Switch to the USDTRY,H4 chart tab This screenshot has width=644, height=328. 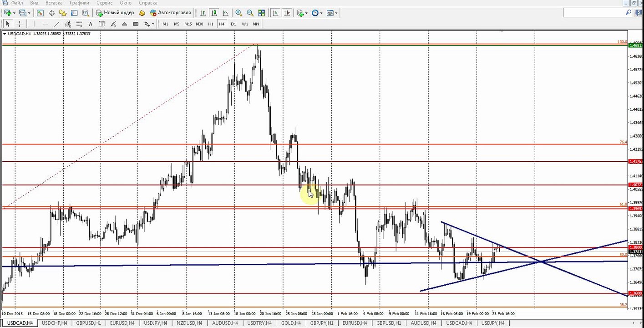259,323
